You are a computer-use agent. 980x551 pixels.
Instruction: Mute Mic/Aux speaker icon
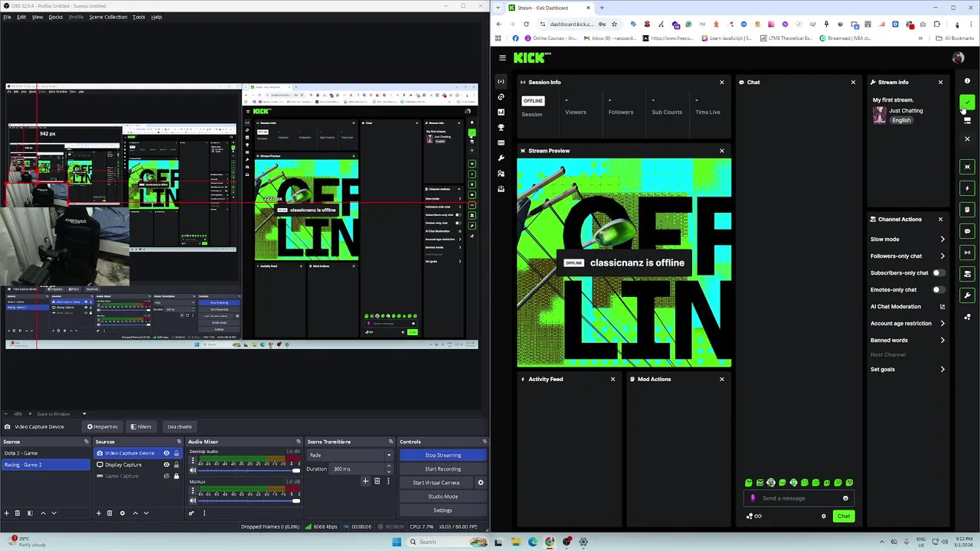coord(193,500)
